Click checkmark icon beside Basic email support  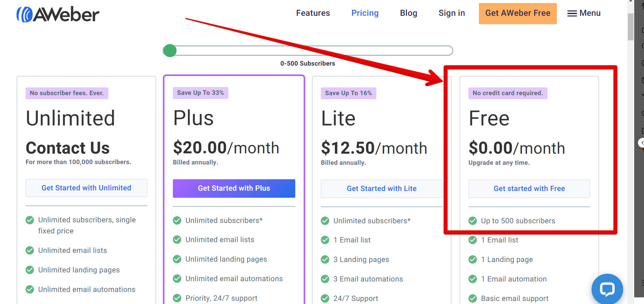point(473,299)
